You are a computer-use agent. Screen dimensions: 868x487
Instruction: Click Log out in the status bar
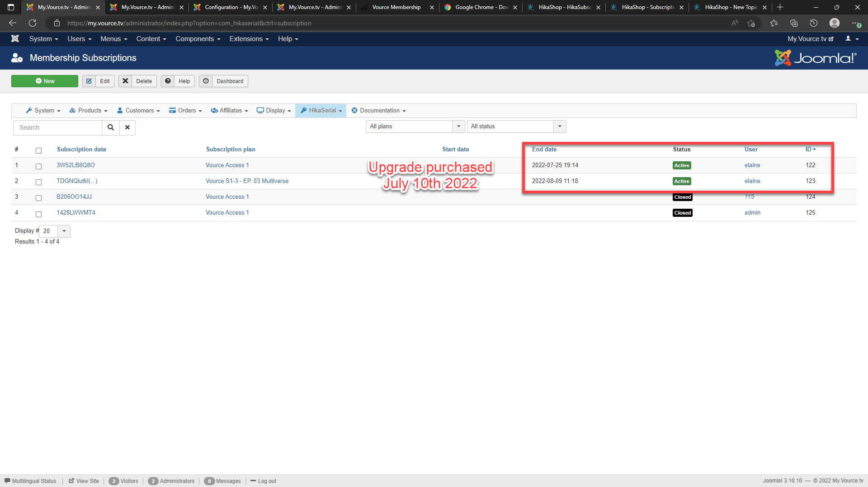pos(264,481)
